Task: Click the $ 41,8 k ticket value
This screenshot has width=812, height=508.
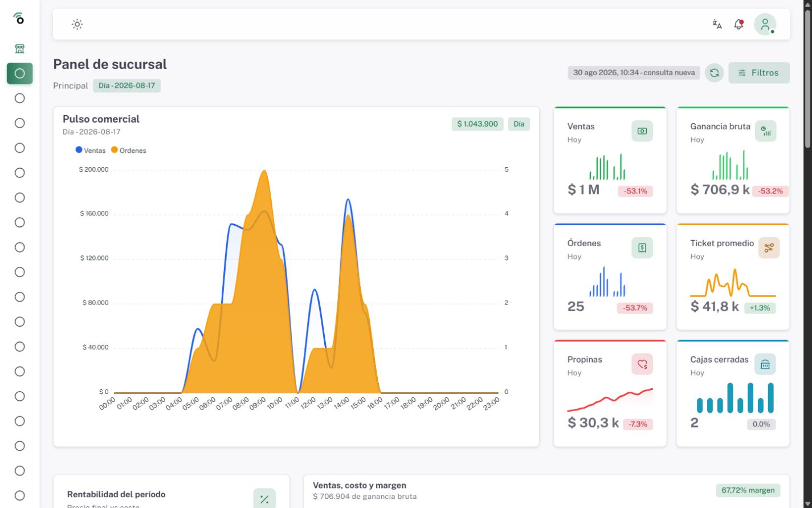Action: [715, 307]
